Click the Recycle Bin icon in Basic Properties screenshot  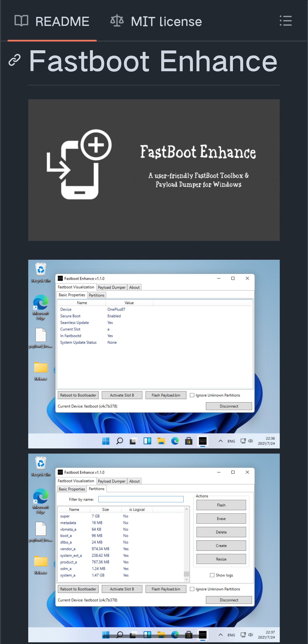point(40,270)
